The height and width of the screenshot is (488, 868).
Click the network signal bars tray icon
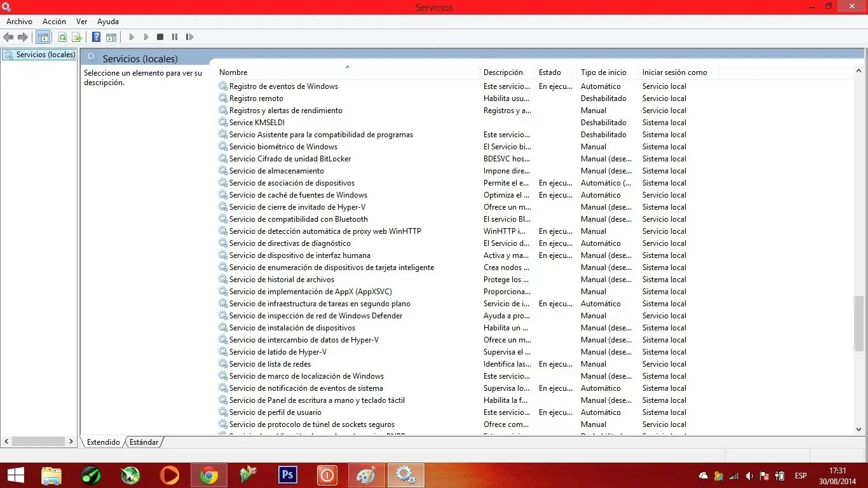click(734, 476)
